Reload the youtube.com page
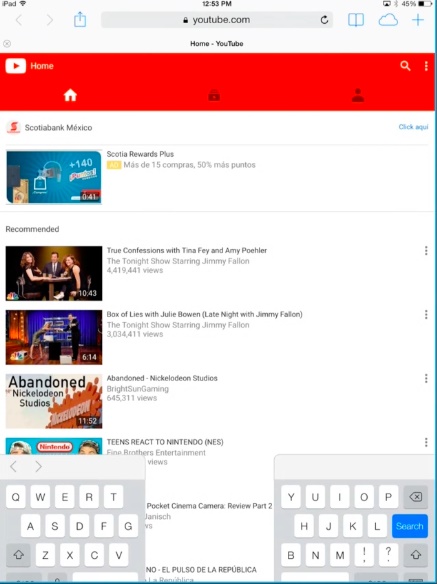 [324, 20]
